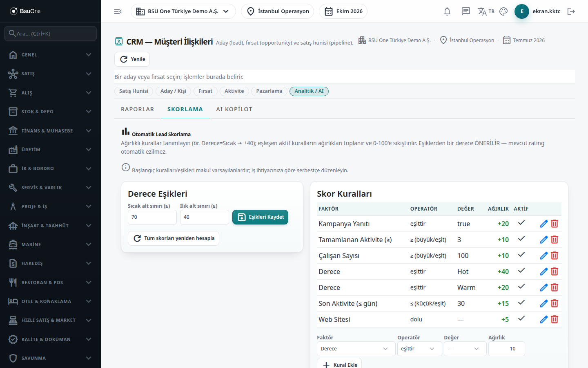
Task: Select the Satış Hunisi pill tab
Action: pyautogui.click(x=134, y=91)
